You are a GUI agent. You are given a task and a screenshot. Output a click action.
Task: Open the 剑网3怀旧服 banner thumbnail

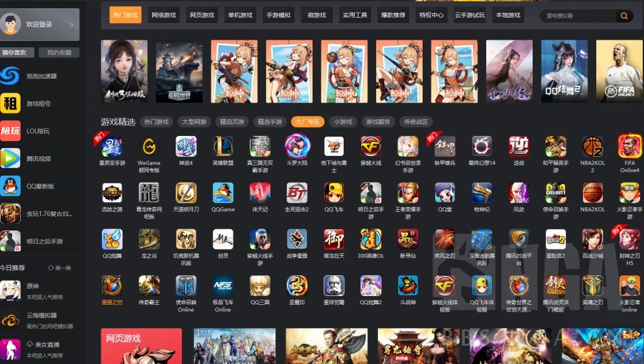click(125, 71)
